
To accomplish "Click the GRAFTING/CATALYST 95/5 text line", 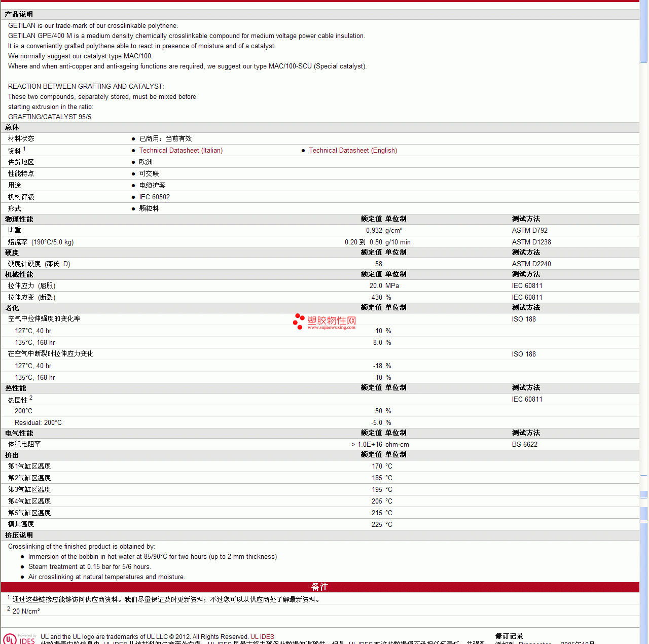I will pos(50,117).
